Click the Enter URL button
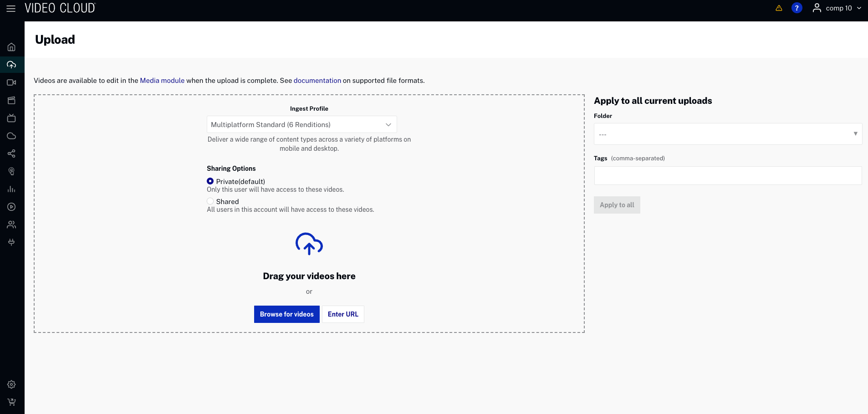Screen dimensions: 868x414 (x=343, y=314)
